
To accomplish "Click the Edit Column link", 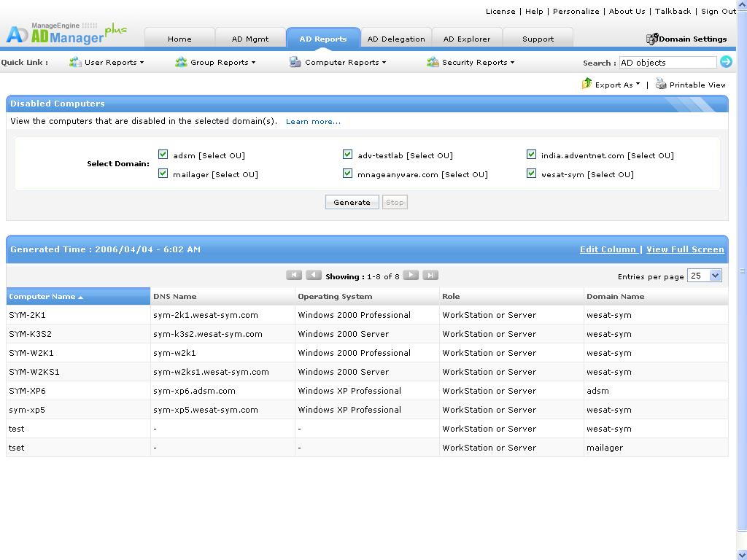I will coord(608,249).
